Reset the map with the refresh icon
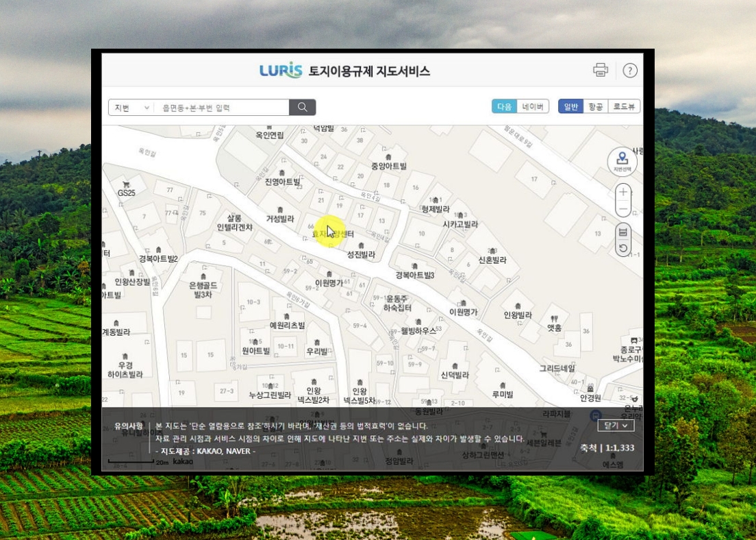 tap(623, 249)
